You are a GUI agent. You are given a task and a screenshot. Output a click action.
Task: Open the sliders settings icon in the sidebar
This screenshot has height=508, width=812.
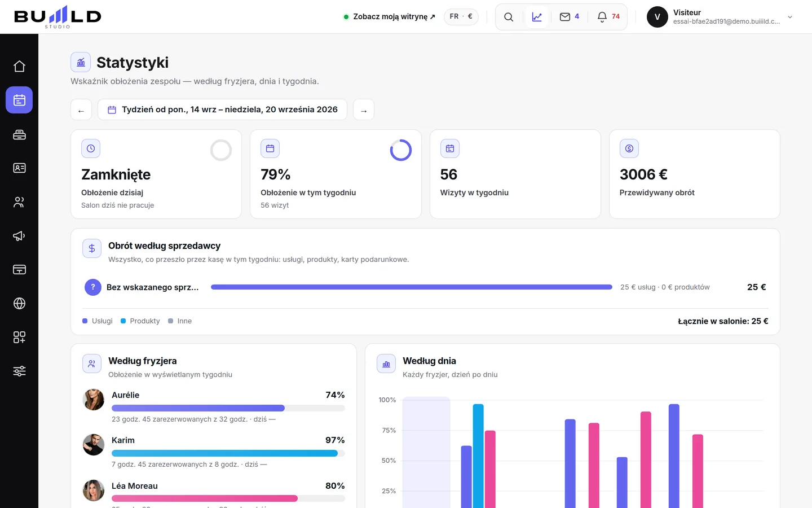click(19, 371)
